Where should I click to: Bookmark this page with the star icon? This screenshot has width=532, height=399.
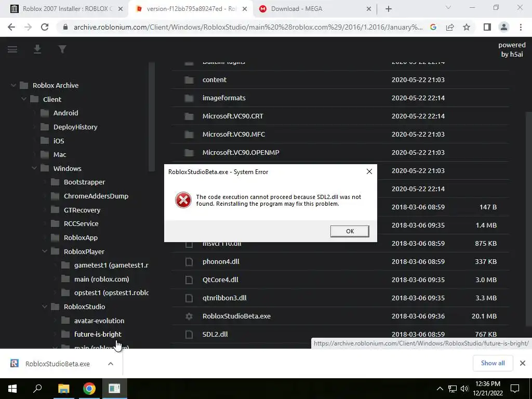click(467, 27)
